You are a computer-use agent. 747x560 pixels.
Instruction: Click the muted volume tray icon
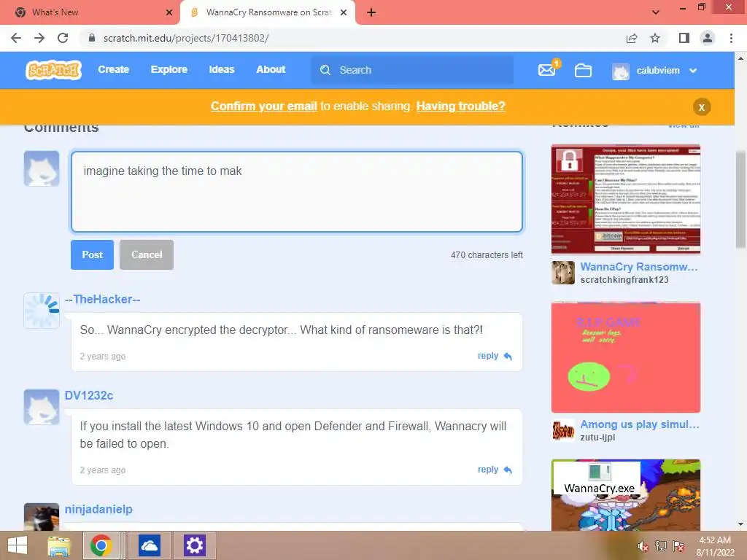643,546
